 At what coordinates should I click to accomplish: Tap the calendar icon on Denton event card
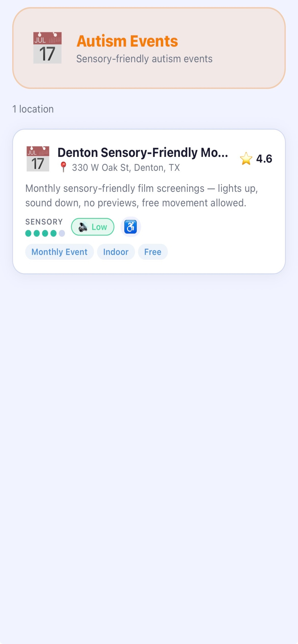tap(38, 159)
